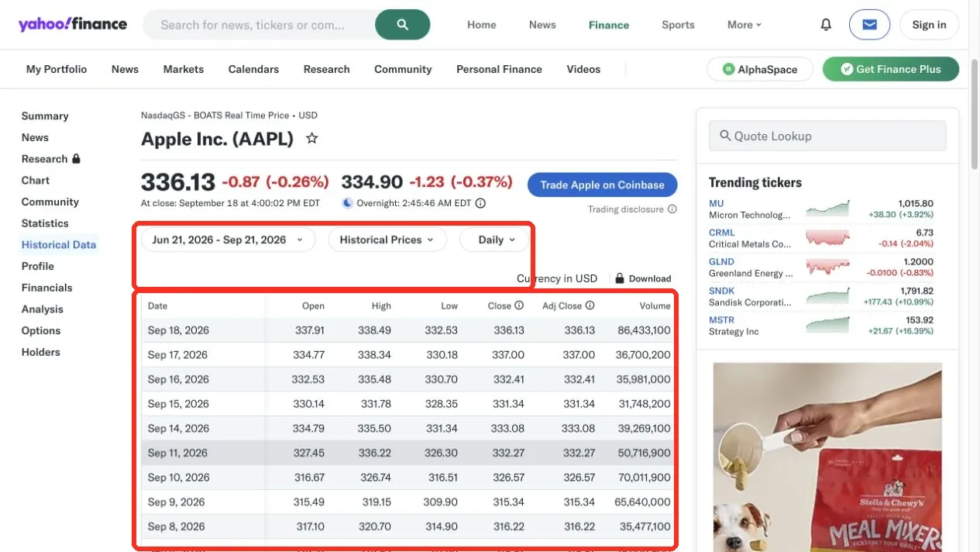Click the Quote Lookup input field
The height and width of the screenshot is (552, 980).
point(827,136)
